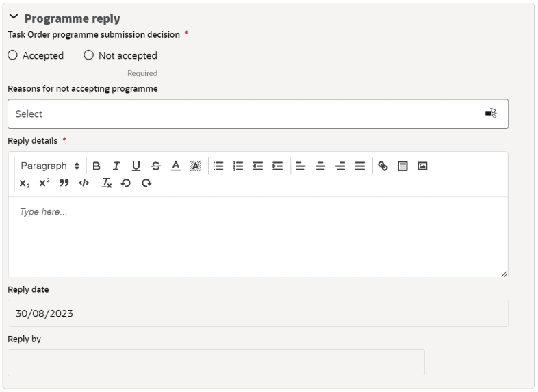538x392 pixels.
Task: Click the insert link icon
Action: 383,166
